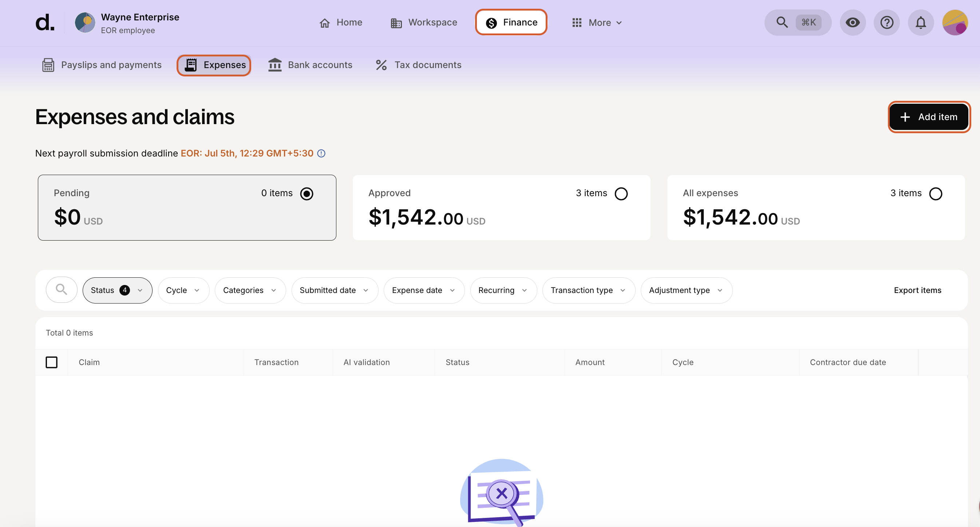
Task: Select the Pending expenses radio button
Action: [x=307, y=193]
